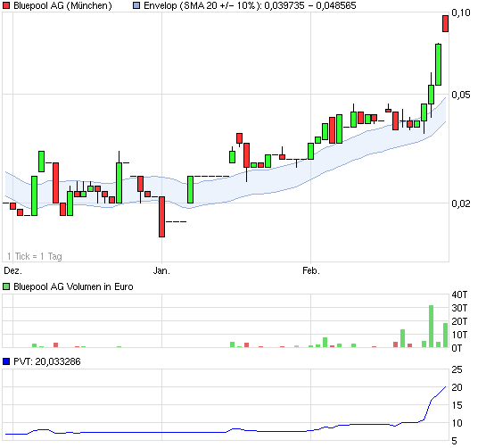Click the 'PVT: 20,033286' label
The height and width of the screenshot is (448, 486).
[x=47, y=361]
